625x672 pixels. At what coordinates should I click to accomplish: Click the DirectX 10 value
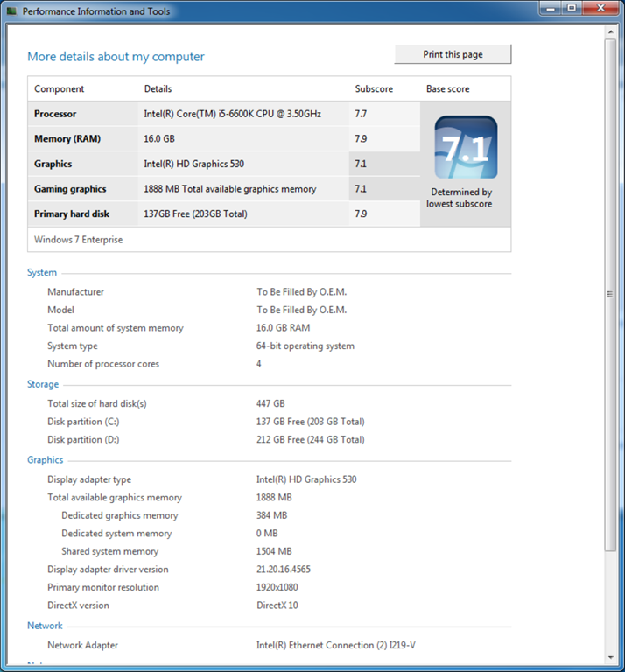pyautogui.click(x=277, y=605)
